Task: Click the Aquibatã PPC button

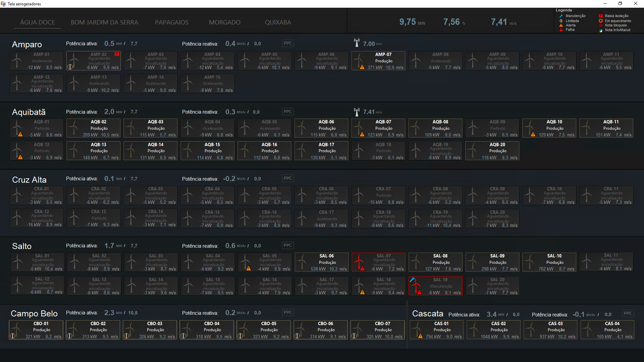Action: tap(288, 112)
